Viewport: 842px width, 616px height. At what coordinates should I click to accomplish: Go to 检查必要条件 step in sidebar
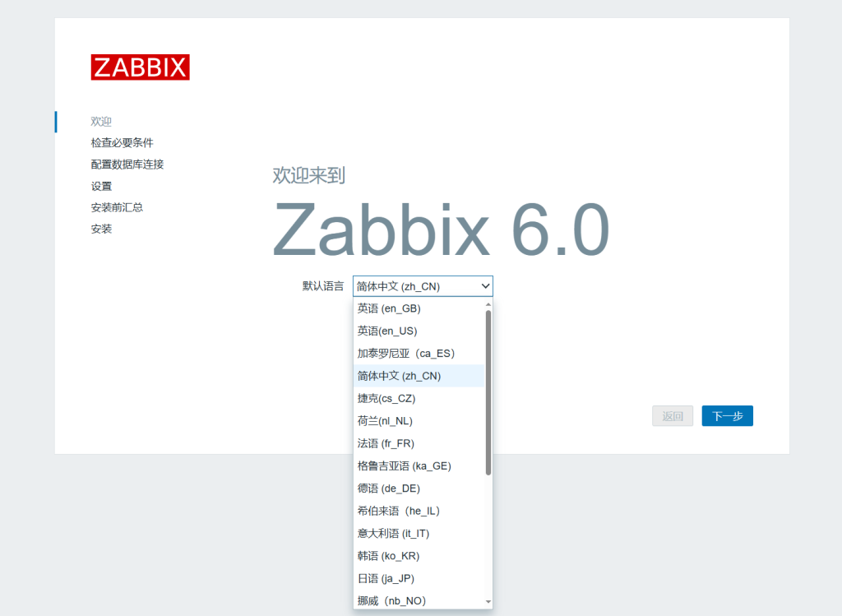click(122, 143)
